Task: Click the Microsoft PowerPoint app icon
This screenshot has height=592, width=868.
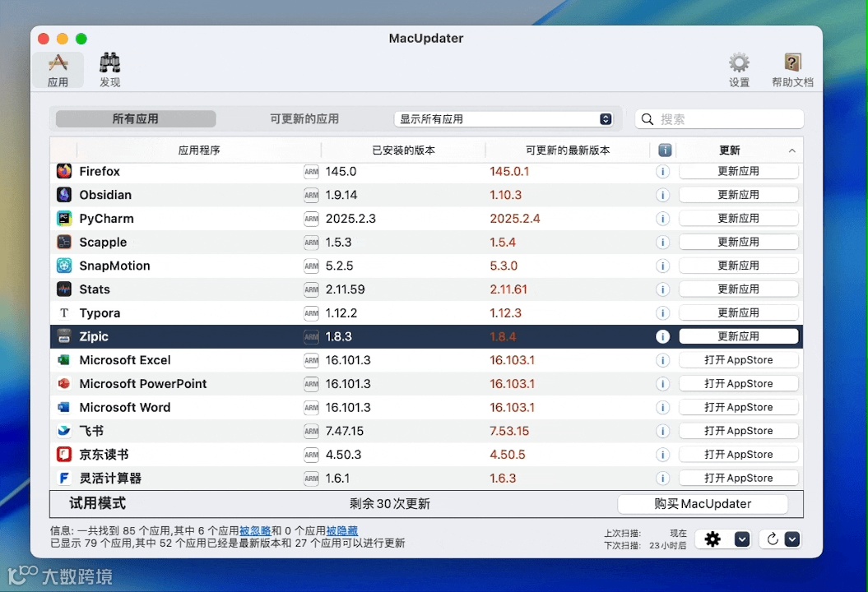Action: 64,384
